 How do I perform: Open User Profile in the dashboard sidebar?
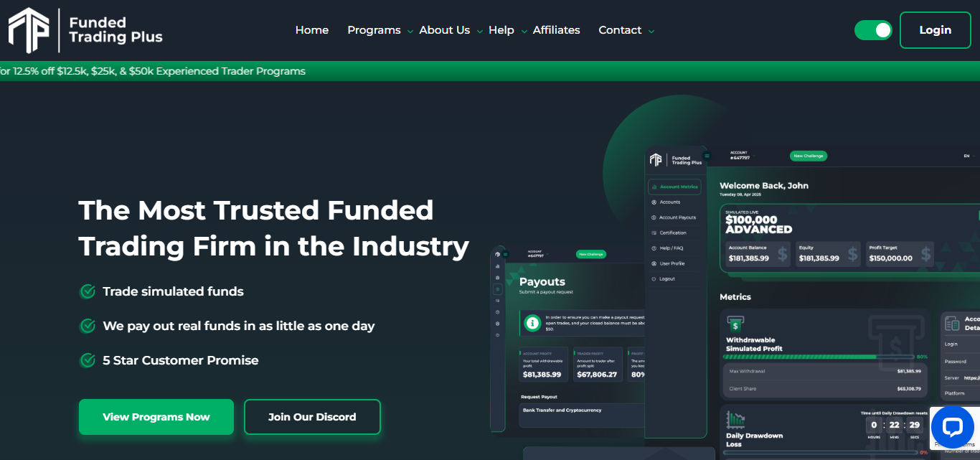tap(667, 263)
